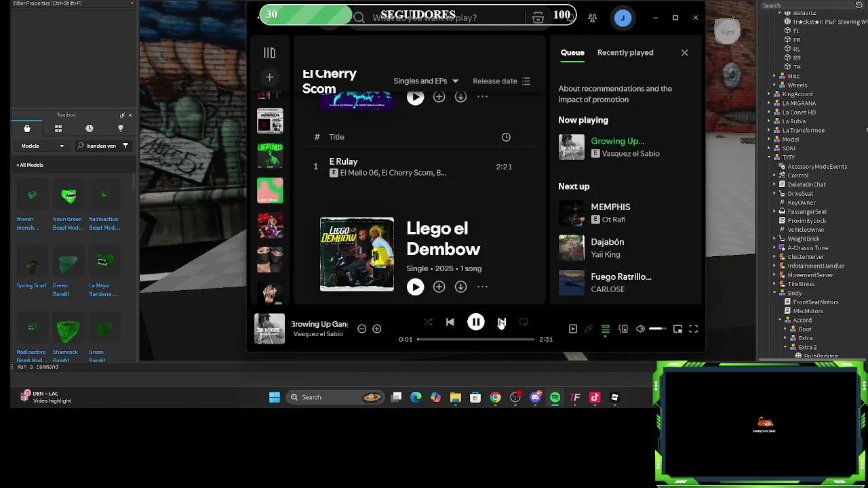868x488 pixels.
Task: Expand DriveSeat in Explorer tree
Action: tap(774, 193)
